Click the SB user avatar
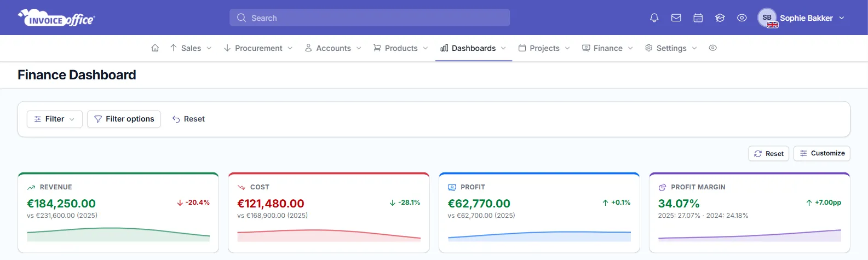The height and width of the screenshot is (260, 868). pos(767,18)
